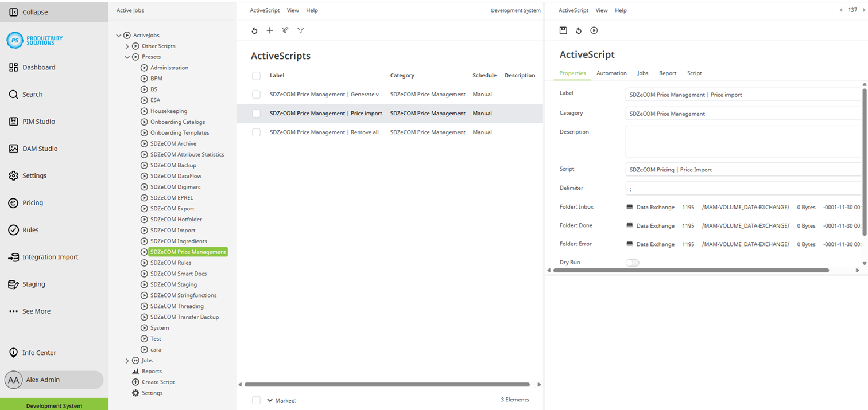Open the View menu
The width and height of the screenshot is (868, 410).
(293, 10)
